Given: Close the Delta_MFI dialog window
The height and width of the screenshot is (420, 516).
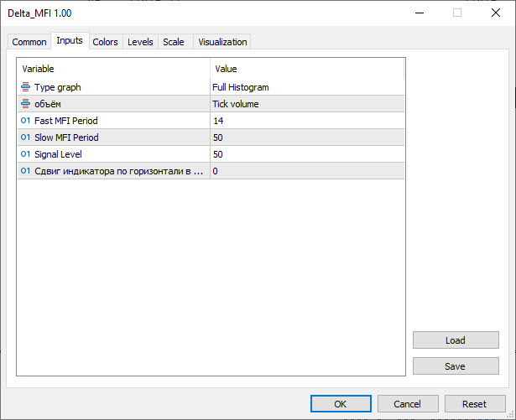Looking at the screenshot, I should click(496, 13).
